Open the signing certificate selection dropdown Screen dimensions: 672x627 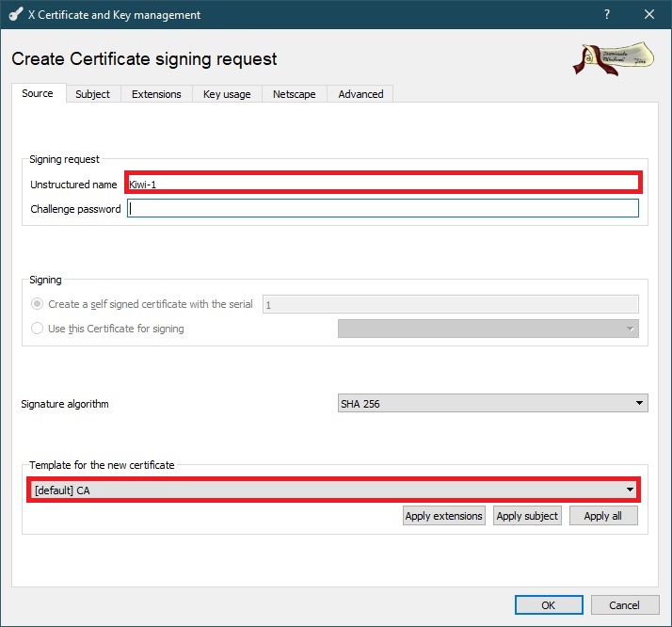click(488, 329)
